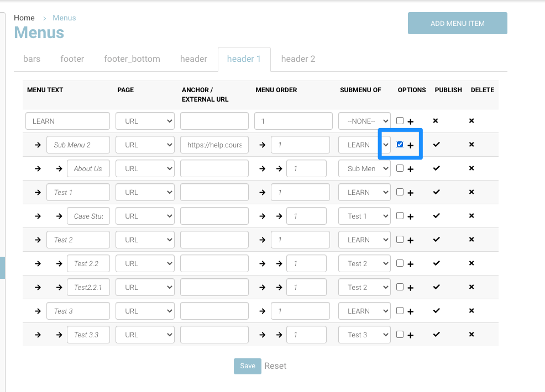Check the LEARN row options checkbox
The height and width of the screenshot is (392, 545).
tap(400, 121)
